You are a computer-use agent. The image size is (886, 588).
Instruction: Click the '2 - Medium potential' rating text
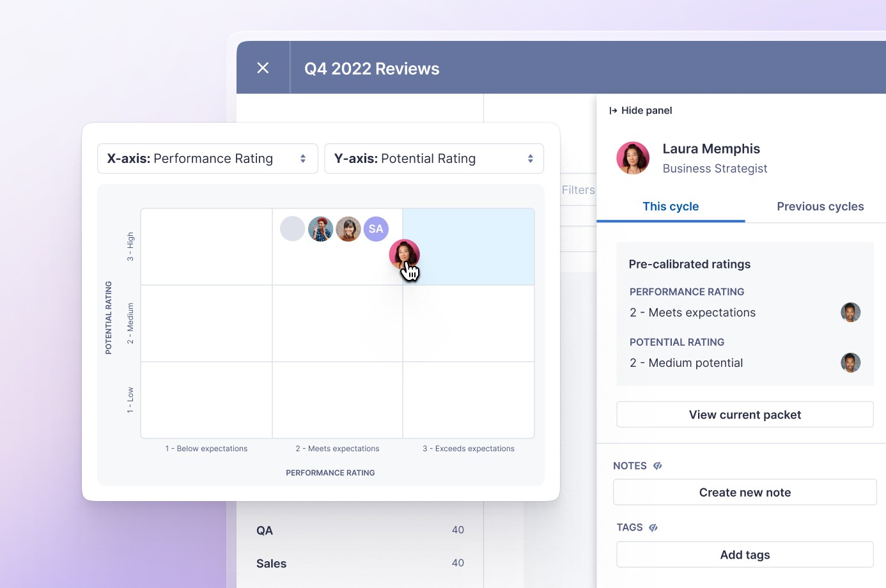[686, 363]
